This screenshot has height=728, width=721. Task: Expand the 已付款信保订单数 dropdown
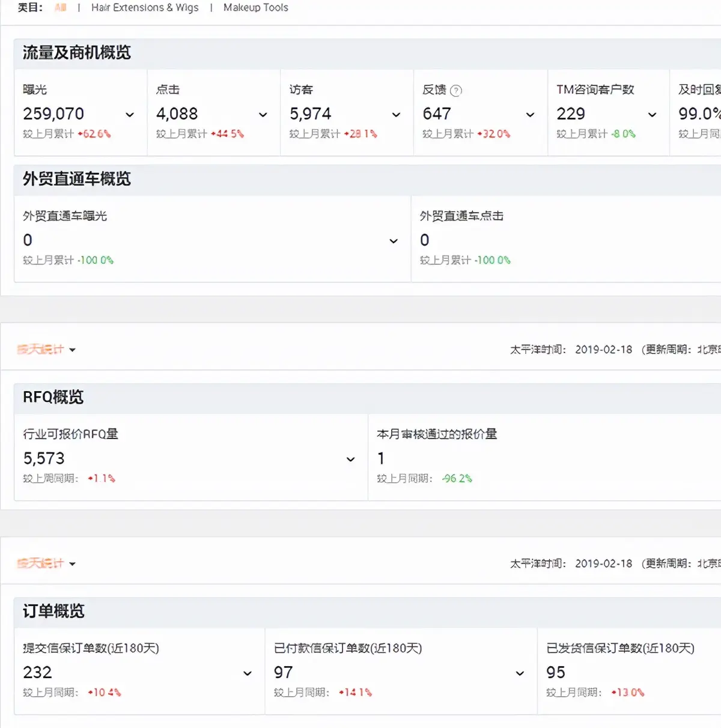click(x=520, y=673)
